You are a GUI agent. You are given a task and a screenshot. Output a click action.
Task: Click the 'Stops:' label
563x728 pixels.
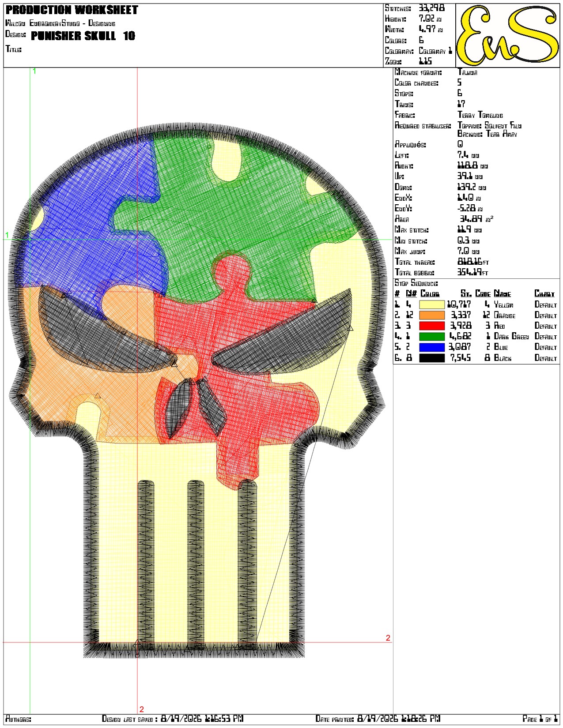point(404,94)
